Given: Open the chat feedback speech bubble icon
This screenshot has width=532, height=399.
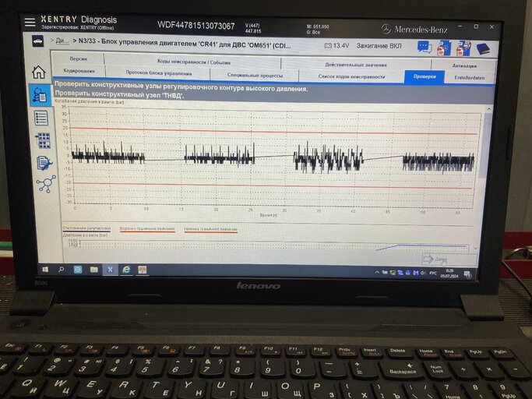Looking at the screenshot, I should 425,48.
